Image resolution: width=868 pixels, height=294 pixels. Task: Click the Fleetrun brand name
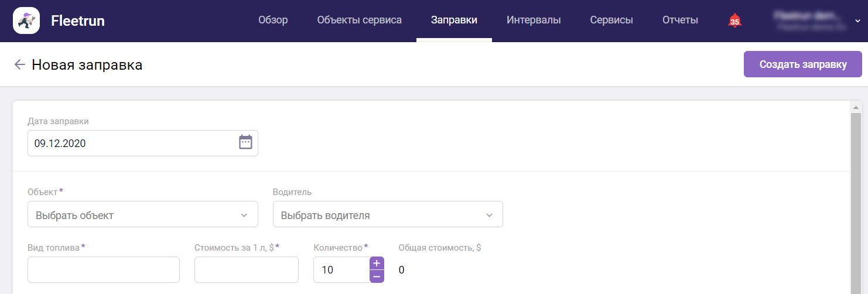point(78,21)
